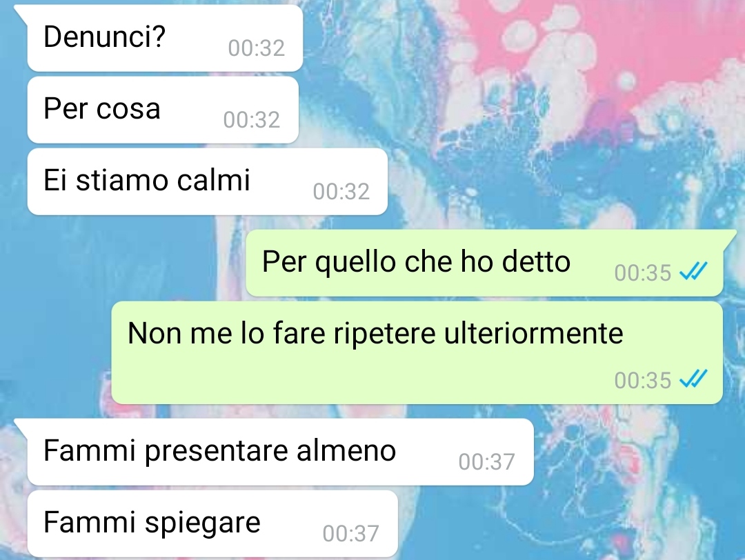The height and width of the screenshot is (560, 745).
Task: Tap the 'Non me lo fare ripetere ulteriormente' bubble
Action: click(417, 353)
